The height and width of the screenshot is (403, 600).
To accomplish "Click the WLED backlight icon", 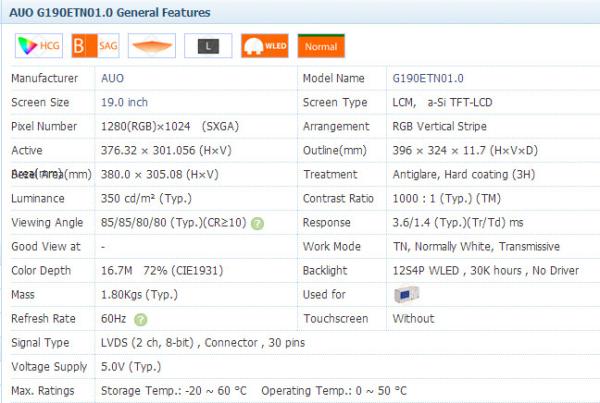I will [x=265, y=46].
